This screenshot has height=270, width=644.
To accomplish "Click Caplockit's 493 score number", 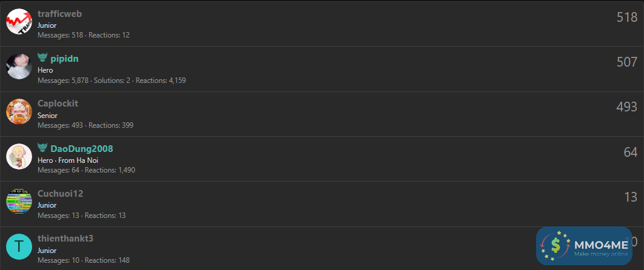I will click(x=626, y=107).
